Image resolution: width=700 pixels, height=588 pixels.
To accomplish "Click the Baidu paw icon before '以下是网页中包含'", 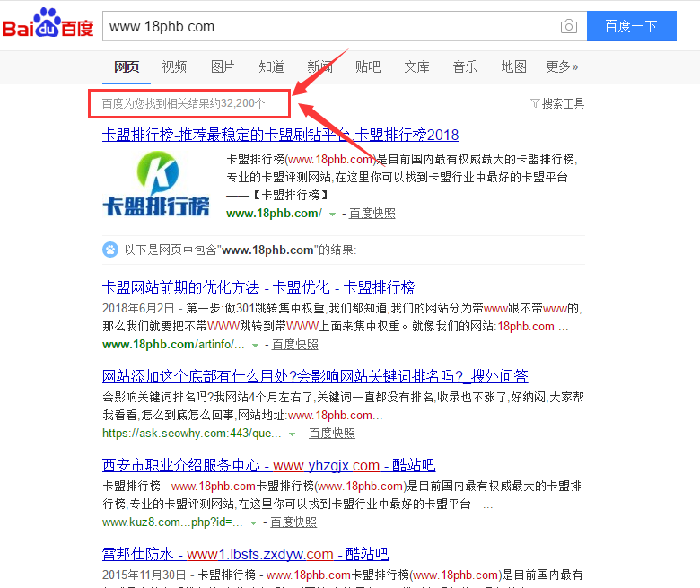I will coord(110,250).
